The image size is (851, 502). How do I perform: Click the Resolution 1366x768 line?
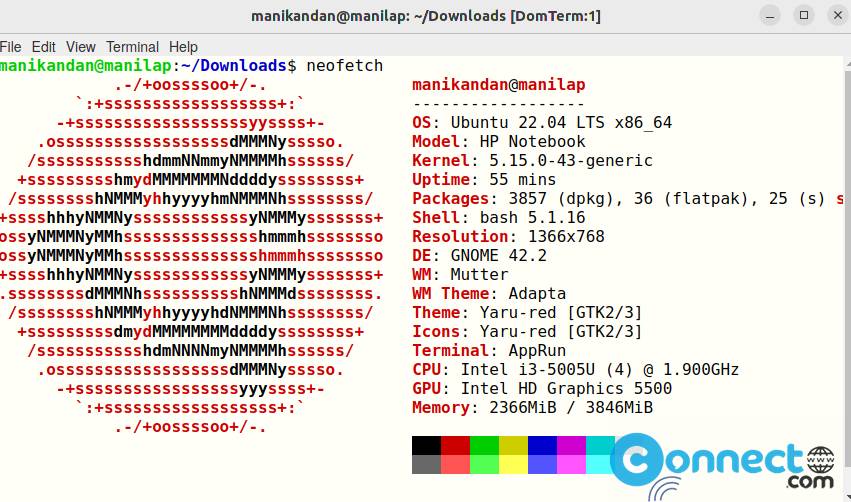click(509, 237)
